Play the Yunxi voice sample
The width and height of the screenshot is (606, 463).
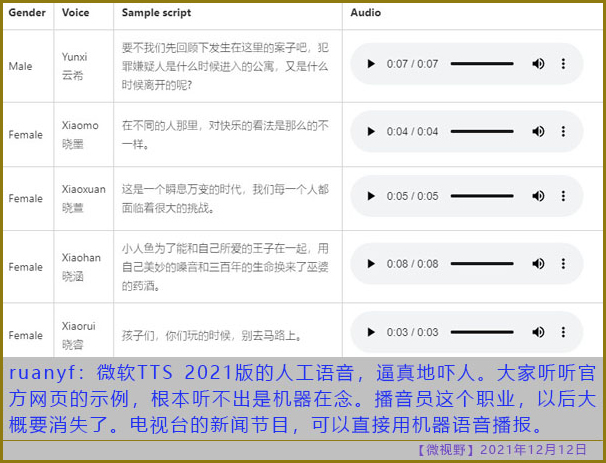(x=371, y=63)
